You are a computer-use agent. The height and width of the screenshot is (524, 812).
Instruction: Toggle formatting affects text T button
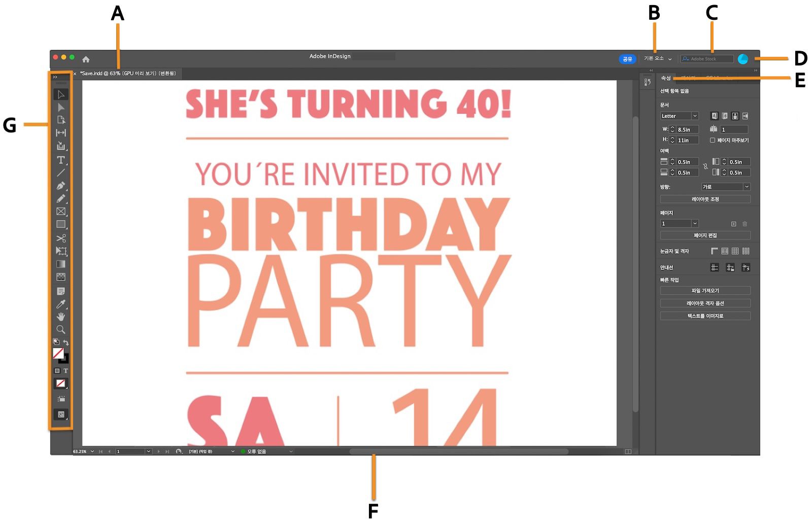65,371
